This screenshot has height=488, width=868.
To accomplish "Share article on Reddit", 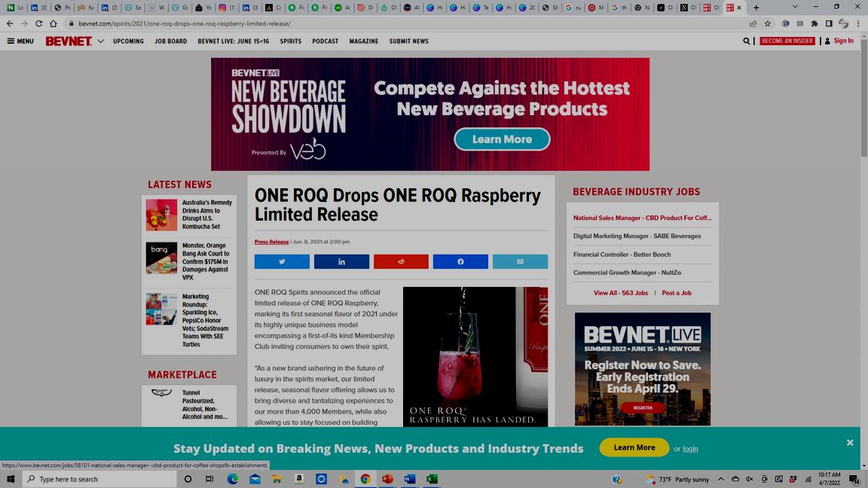I will click(401, 262).
